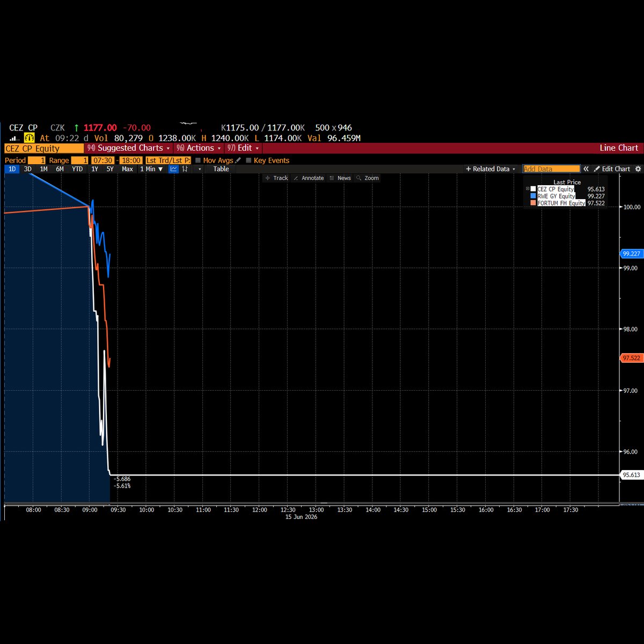Enable the Mov Avgs checkbox
Image resolution: width=644 pixels, height=644 pixels.
click(198, 160)
